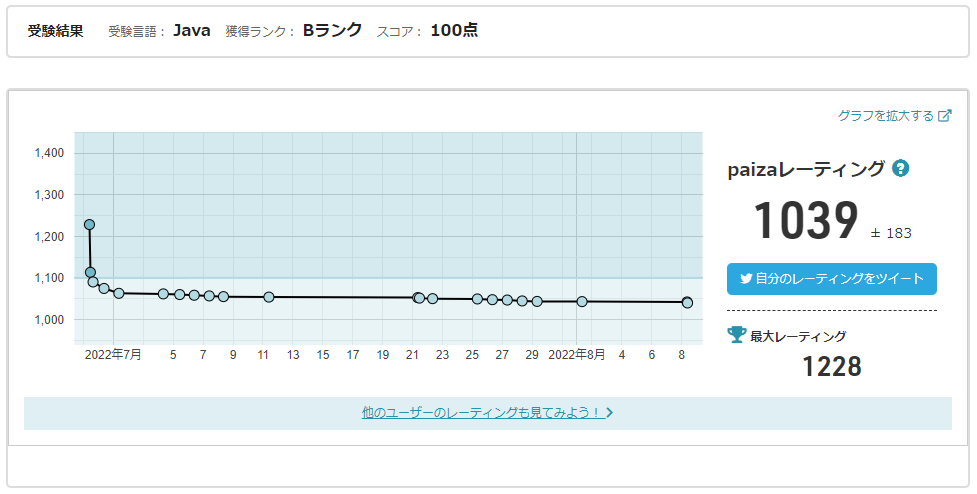Click the Bランク rank text
This screenshot has width=977, height=494.
(332, 30)
